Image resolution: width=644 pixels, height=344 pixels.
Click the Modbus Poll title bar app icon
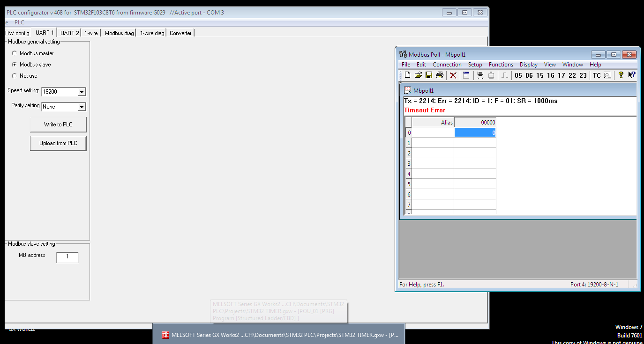click(x=403, y=54)
